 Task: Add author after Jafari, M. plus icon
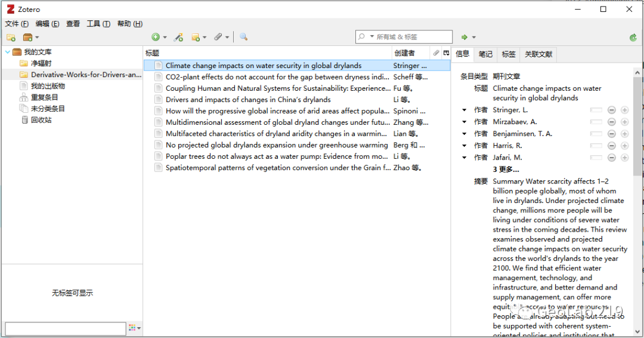pos(625,158)
